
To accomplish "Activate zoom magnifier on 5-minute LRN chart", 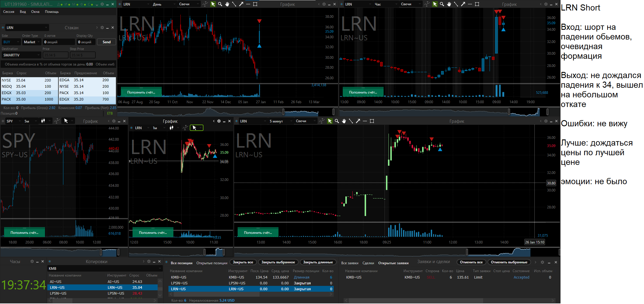I will click(x=337, y=121).
